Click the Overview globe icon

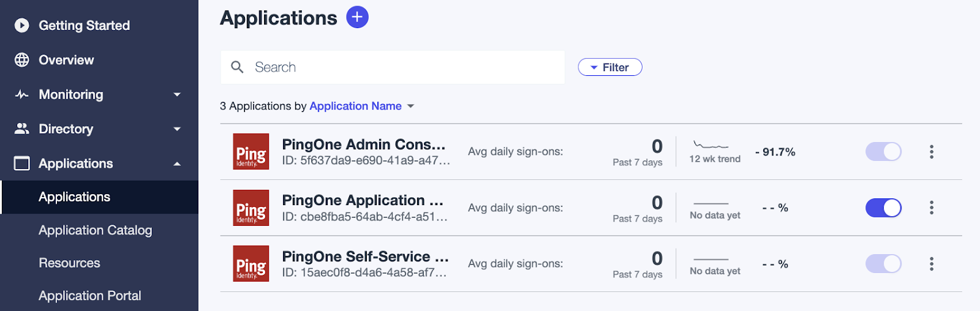point(22,60)
